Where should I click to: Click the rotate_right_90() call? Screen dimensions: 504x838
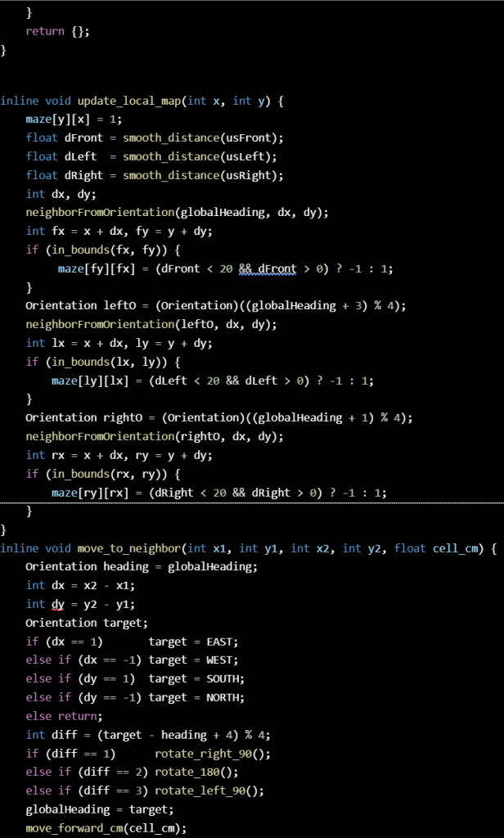212,753
